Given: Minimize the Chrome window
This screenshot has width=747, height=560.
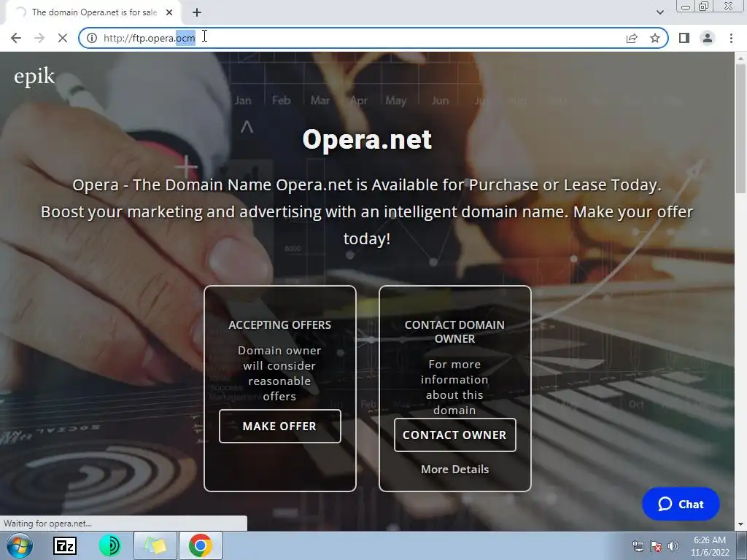Looking at the screenshot, I should 686,6.
